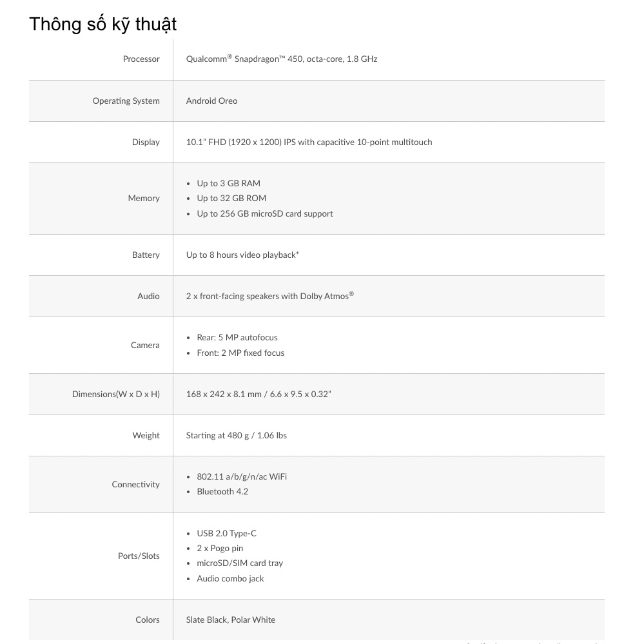Click the Dolby Atmos speakers text
This screenshot has width=644, height=644.
(269, 297)
